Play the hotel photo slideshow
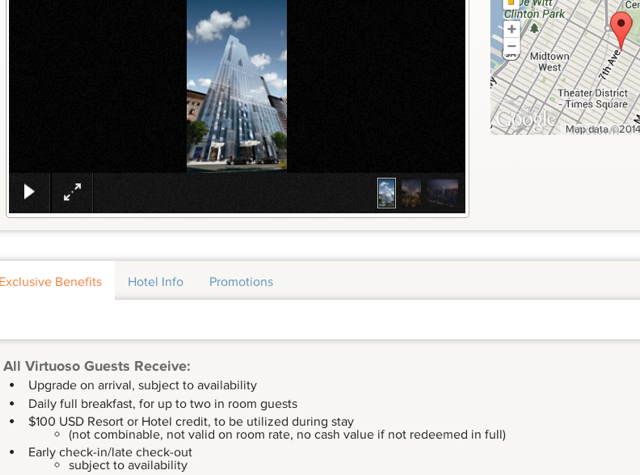Screen dimensions: 640x475 pyautogui.click(x=29, y=192)
